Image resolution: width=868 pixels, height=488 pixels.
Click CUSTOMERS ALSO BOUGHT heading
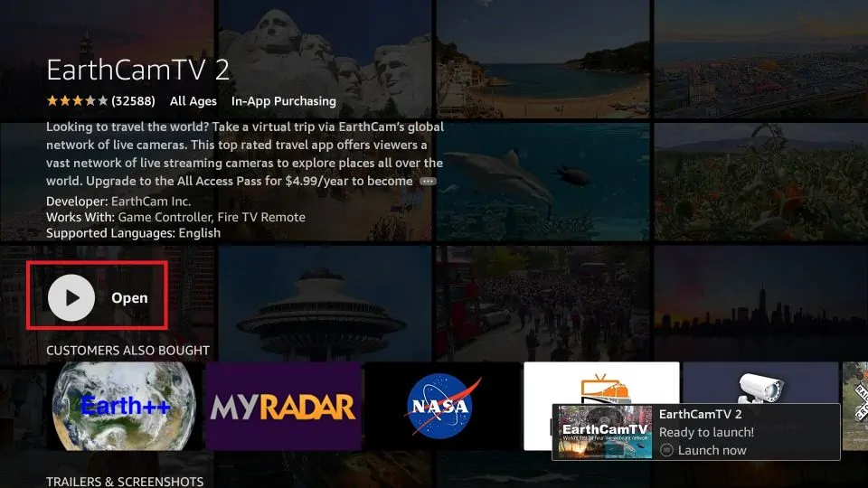coord(127,351)
